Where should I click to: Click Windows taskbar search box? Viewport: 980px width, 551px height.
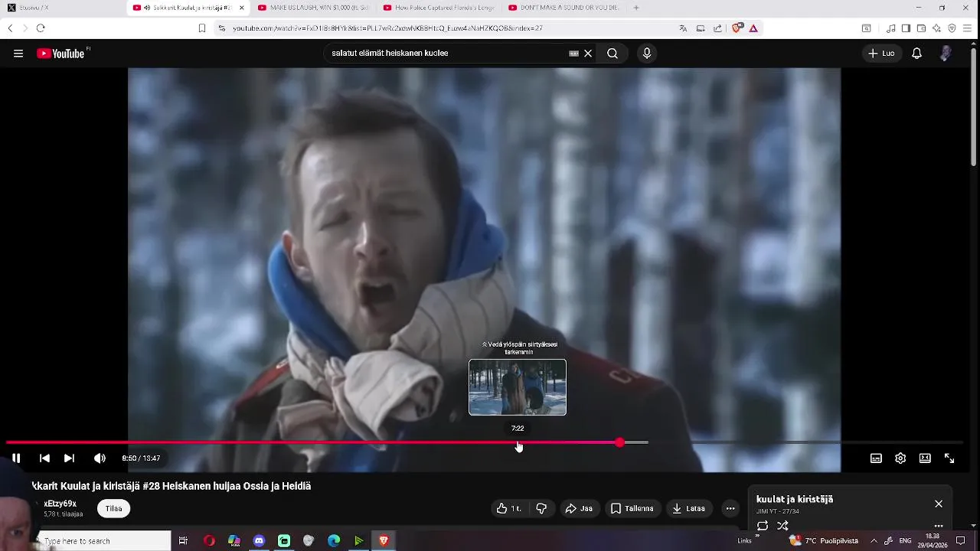(x=104, y=541)
